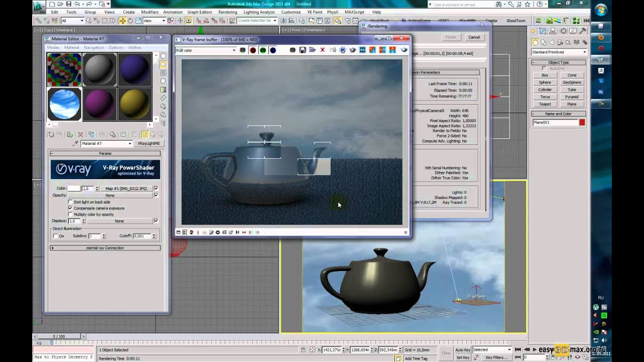The height and width of the screenshot is (362, 644).
Task: Open the RGB color channel dropdown
Action: point(205,50)
